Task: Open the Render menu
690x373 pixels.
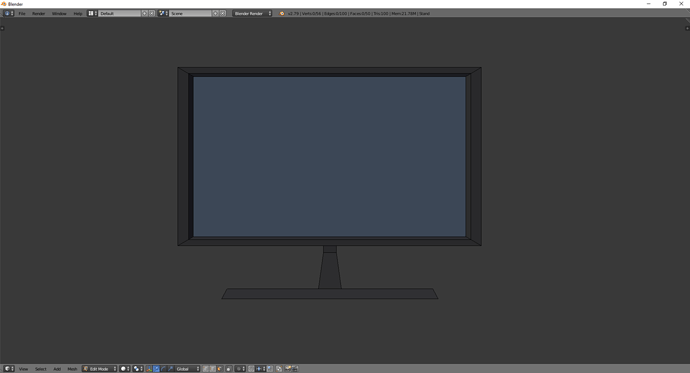Action: [x=38, y=13]
